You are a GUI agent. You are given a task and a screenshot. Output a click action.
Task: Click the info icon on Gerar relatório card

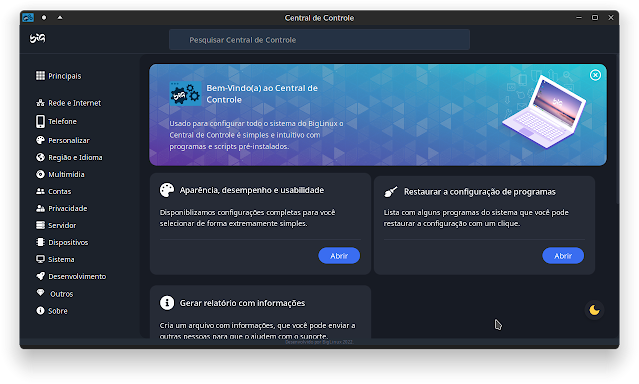[167, 303]
